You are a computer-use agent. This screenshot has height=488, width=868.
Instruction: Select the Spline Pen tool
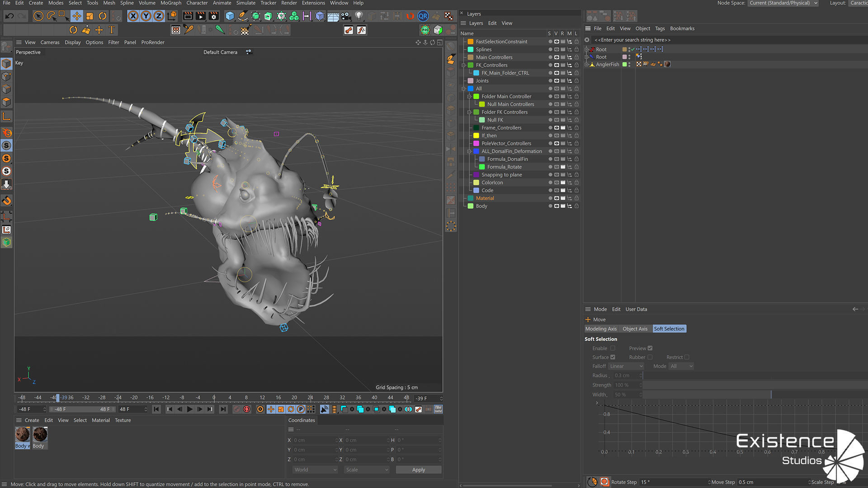pos(243,17)
